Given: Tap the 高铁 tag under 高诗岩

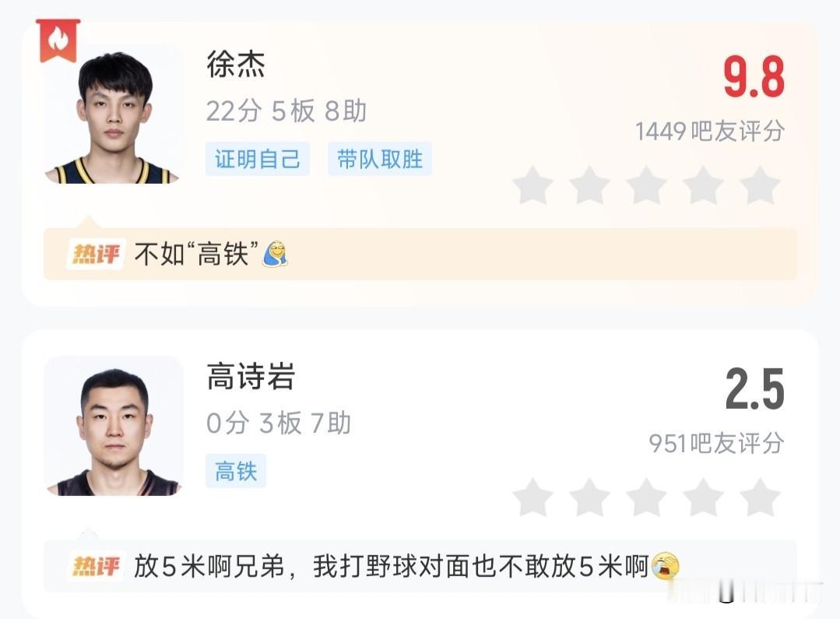Looking at the screenshot, I should tap(236, 471).
